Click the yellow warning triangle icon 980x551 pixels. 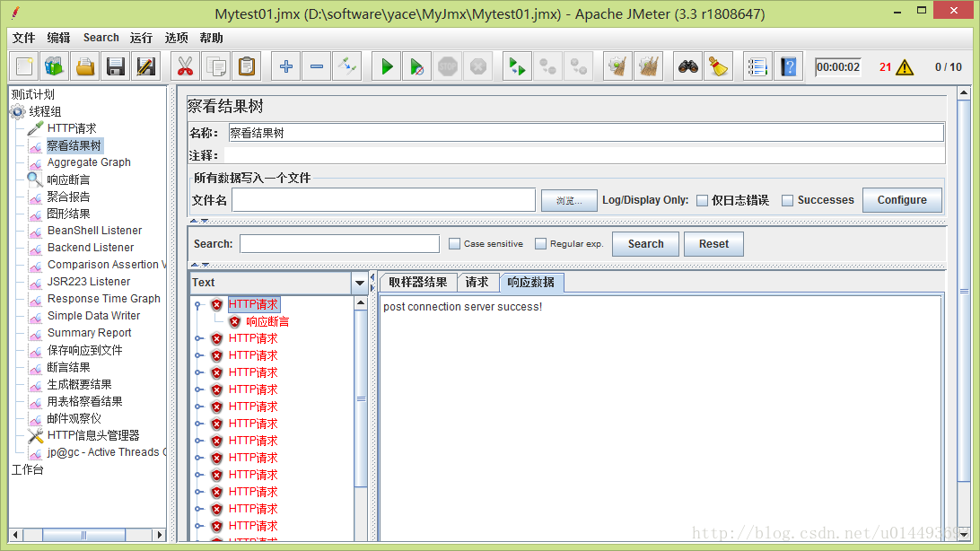905,67
